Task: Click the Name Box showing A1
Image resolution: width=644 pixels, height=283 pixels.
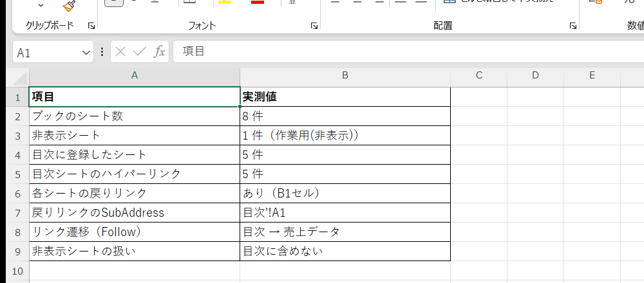Action: click(x=46, y=52)
